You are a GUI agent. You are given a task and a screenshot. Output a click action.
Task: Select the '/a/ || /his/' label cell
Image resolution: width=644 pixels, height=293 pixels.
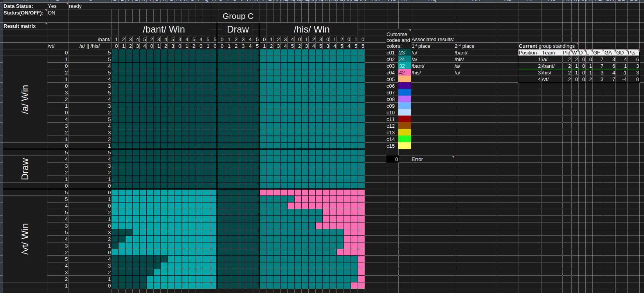pos(90,46)
